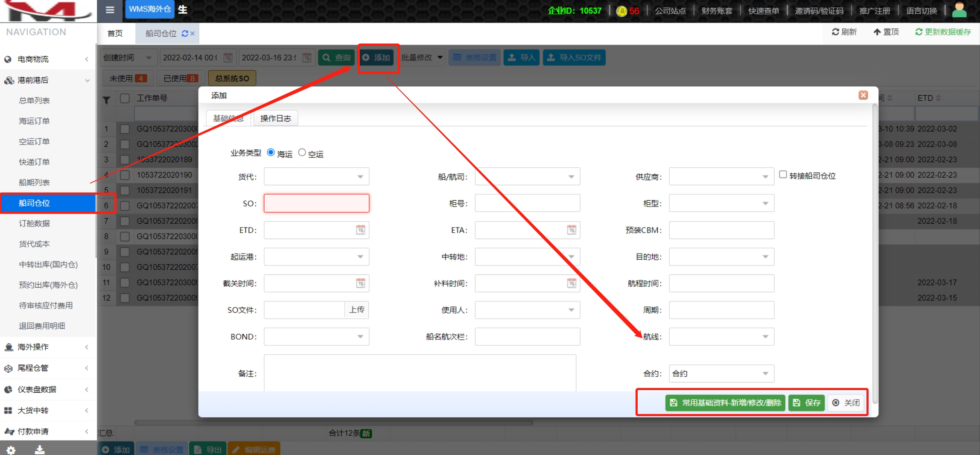980x455 pixels.
Task: Click the 保存 save button
Action: 807,403
